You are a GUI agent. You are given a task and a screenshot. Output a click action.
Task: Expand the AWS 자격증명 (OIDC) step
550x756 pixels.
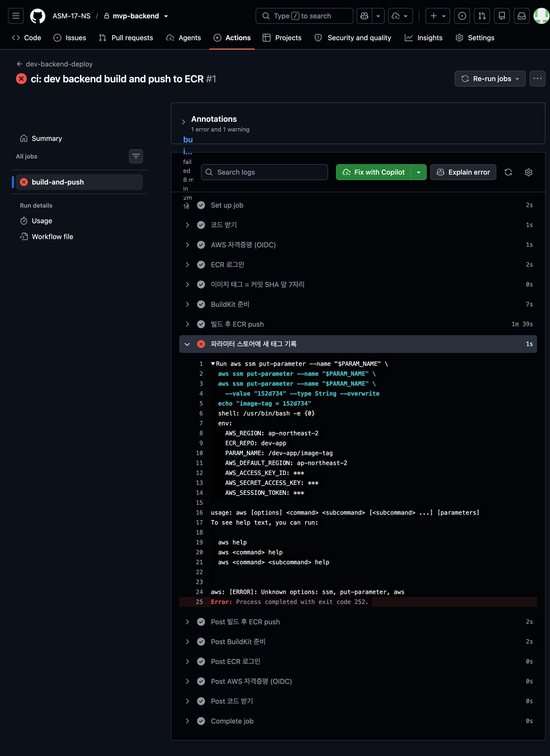358,245
